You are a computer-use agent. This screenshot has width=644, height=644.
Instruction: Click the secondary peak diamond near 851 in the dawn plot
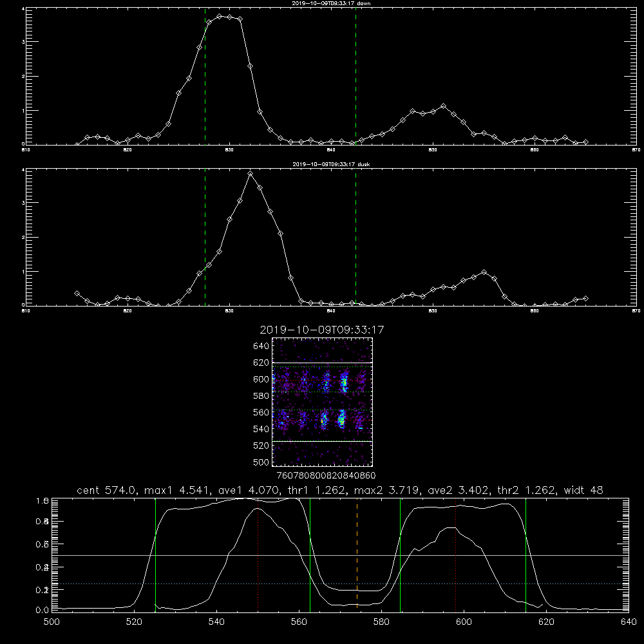[443, 106]
